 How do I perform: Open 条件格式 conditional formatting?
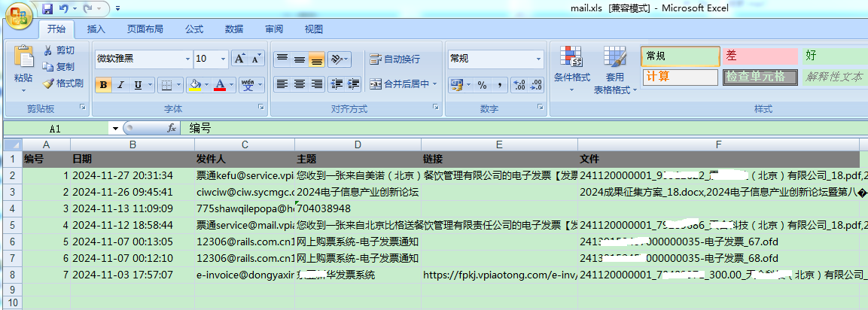pos(572,70)
